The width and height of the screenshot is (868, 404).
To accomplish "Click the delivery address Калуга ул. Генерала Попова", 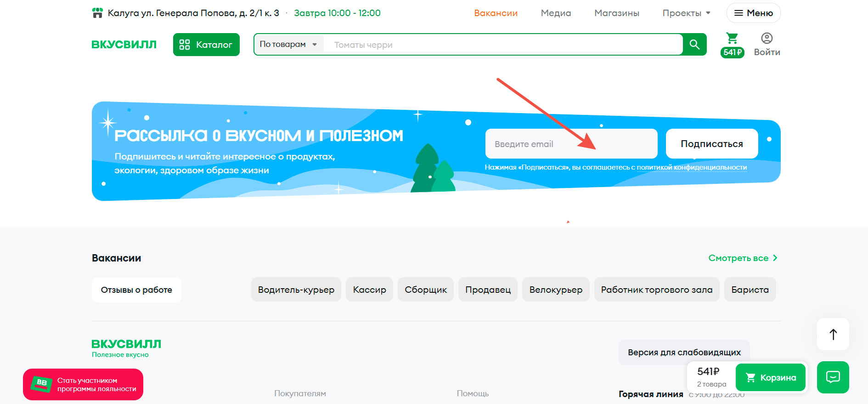I will click(x=193, y=13).
